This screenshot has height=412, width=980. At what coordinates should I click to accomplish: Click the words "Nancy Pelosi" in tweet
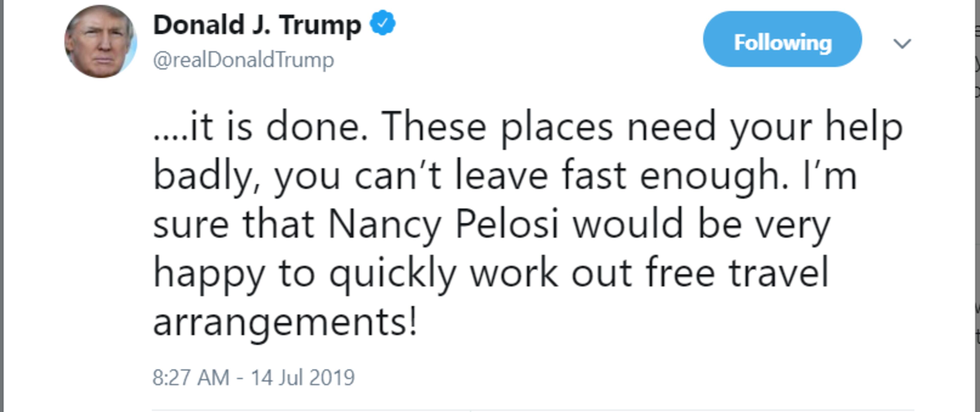pos(443,224)
